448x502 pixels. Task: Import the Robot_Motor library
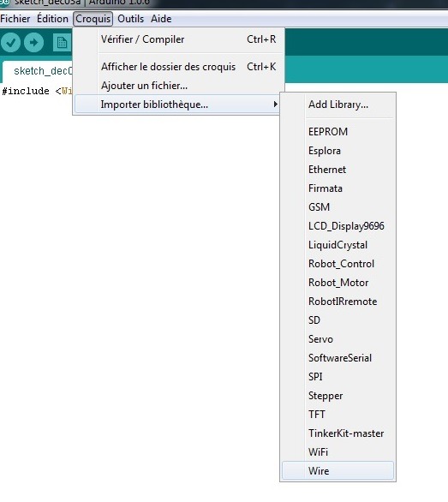click(337, 283)
